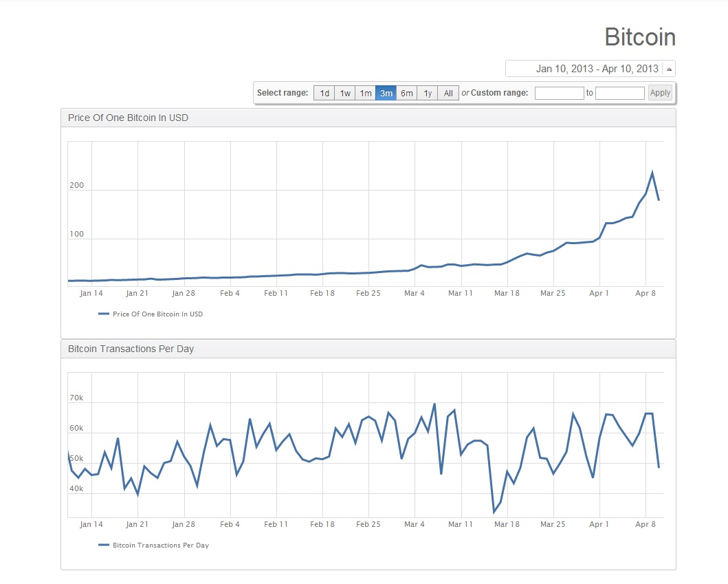Click the price chart legend line marker
The image size is (728, 584).
pyautogui.click(x=102, y=313)
